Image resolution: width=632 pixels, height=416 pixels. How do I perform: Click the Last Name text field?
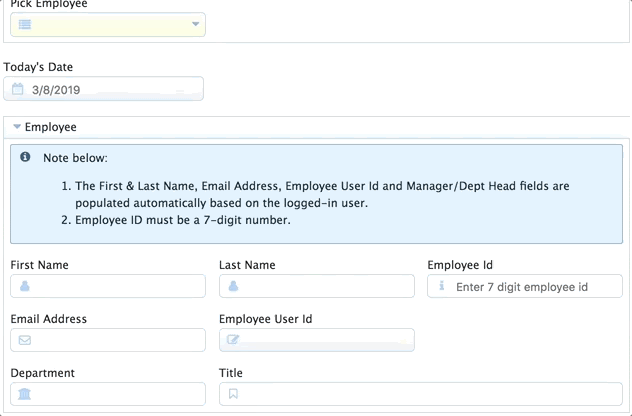point(317,286)
